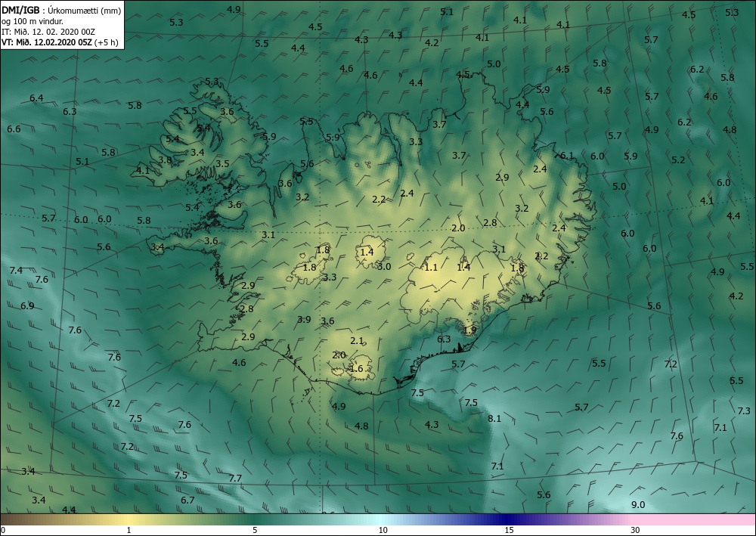Click the 6.1 value on the map
756x536 pixels.
pos(566,156)
